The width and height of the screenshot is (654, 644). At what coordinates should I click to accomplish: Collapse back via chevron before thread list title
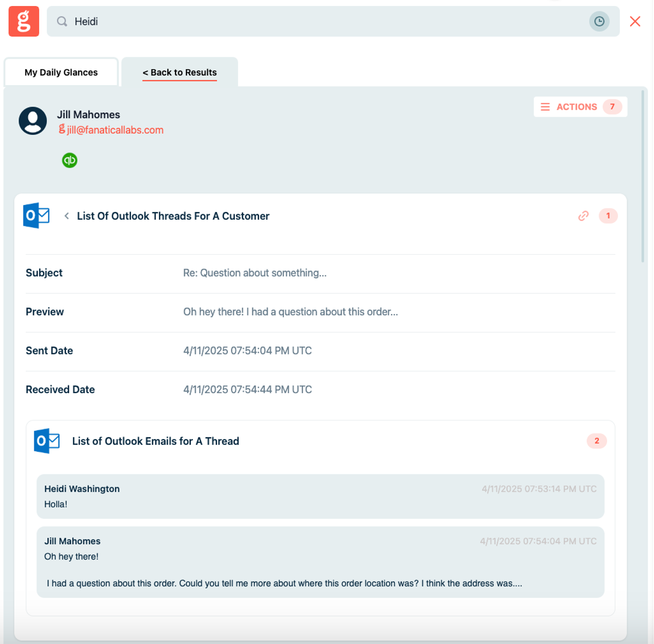pos(66,216)
